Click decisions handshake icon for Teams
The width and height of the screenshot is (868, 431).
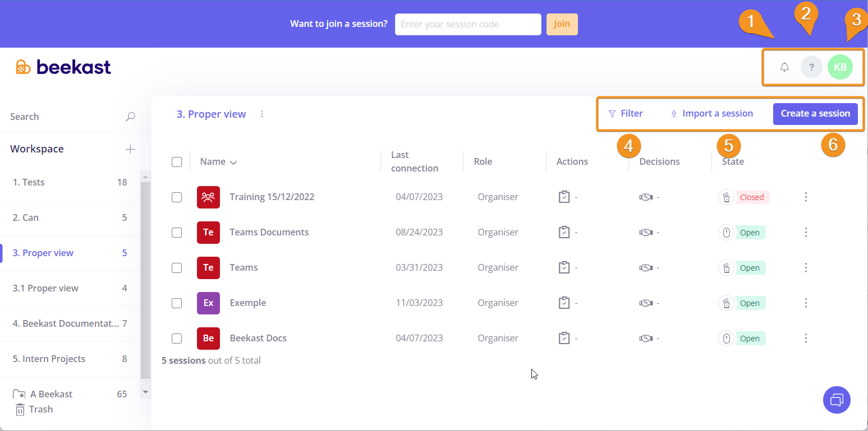[646, 268]
